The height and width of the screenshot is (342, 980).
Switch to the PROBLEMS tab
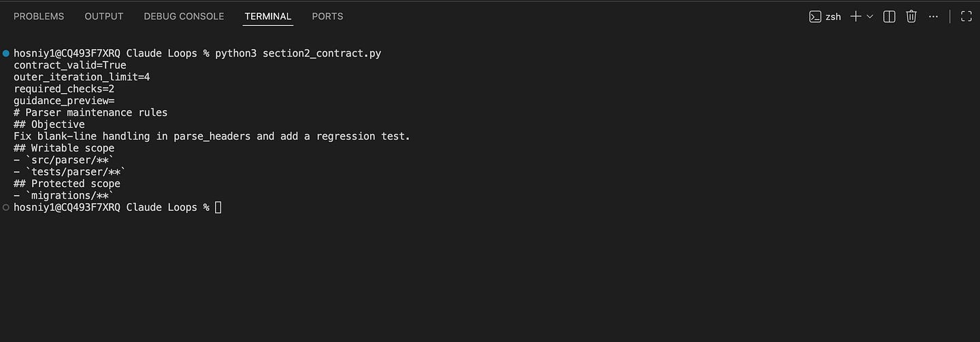pos(39,16)
